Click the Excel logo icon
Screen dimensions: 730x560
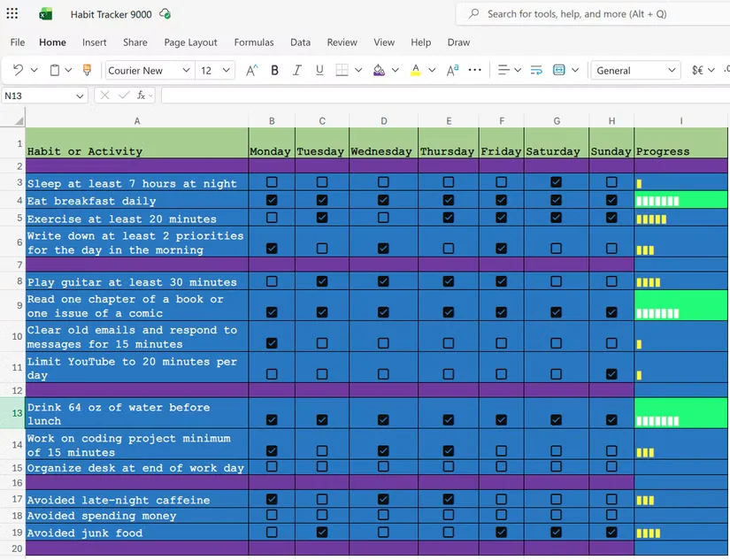45,14
